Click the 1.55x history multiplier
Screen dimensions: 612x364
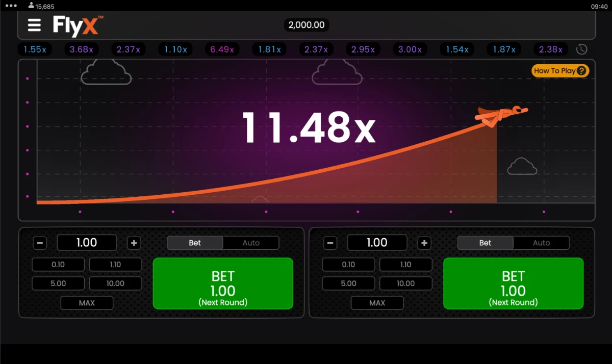35,49
